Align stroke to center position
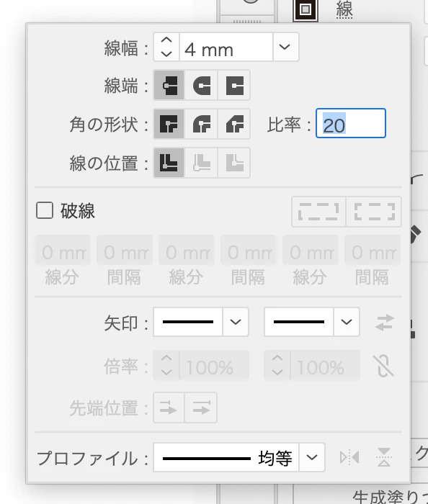This screenshot has width=428, height=504. point(169,163)
